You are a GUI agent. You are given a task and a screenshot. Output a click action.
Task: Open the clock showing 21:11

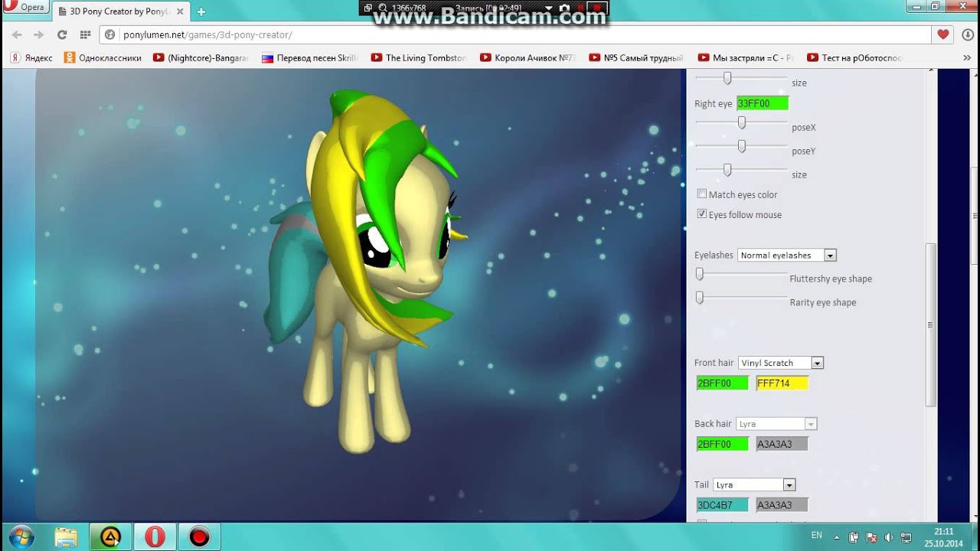pyautogui.click(x=944, y=537)
